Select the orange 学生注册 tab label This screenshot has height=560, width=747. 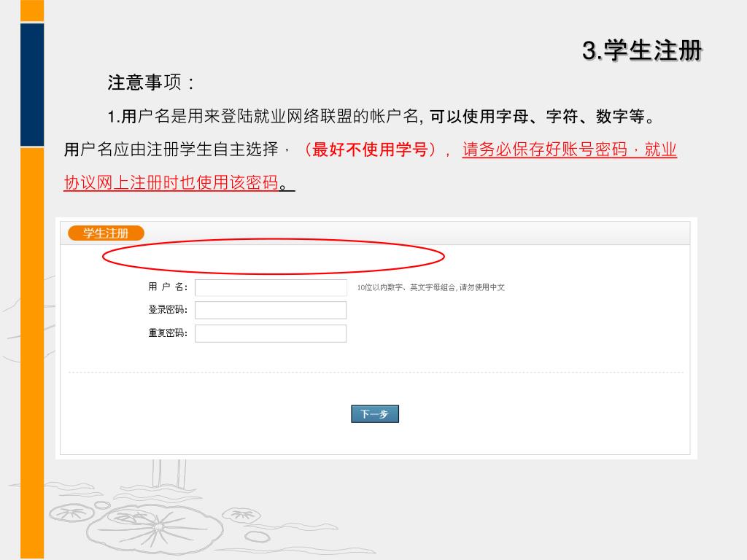click(106, 233)
